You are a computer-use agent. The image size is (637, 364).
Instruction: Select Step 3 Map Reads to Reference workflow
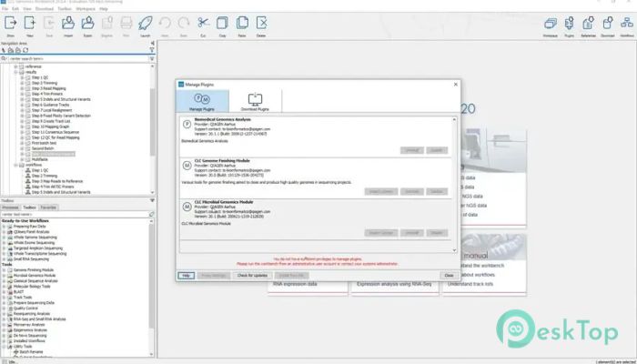pos(56,181)
